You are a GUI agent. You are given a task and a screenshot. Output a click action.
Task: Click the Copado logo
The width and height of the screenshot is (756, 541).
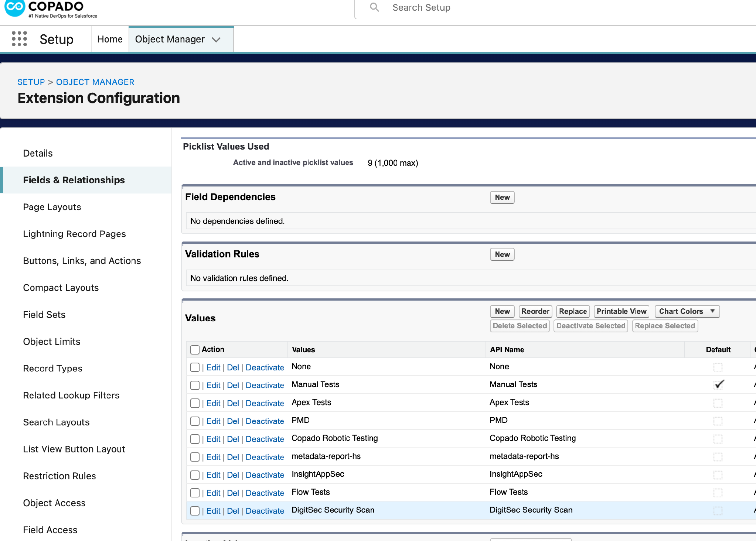(x=51, y=9)
